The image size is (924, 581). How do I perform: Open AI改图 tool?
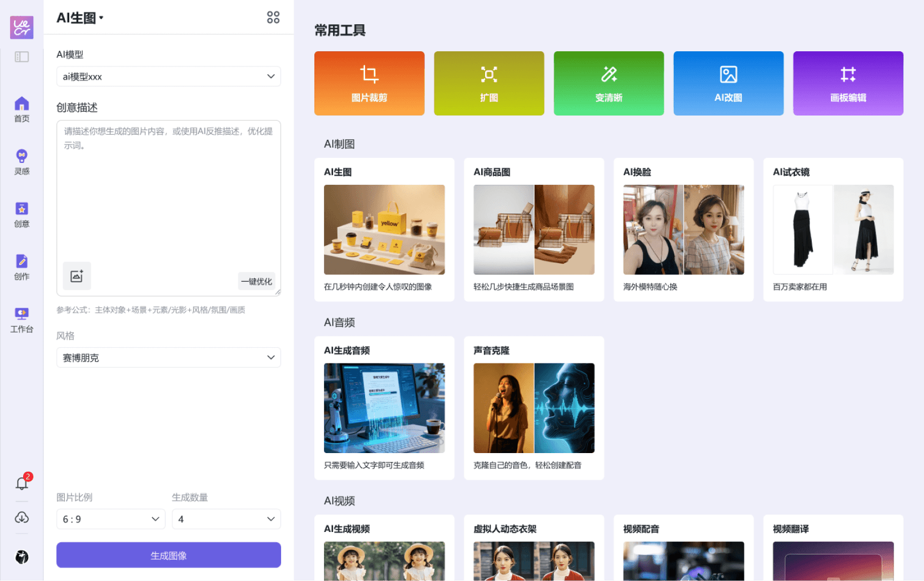[728, 83]
